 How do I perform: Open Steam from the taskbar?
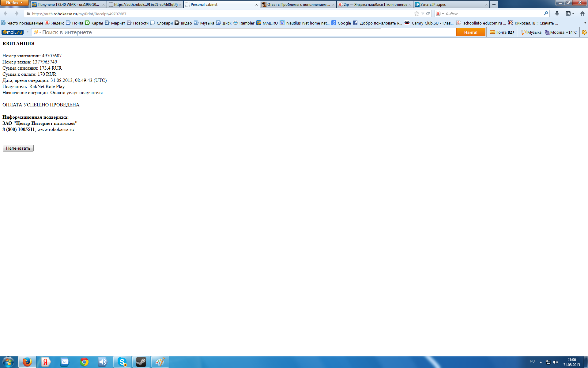[x=141, y=362]
